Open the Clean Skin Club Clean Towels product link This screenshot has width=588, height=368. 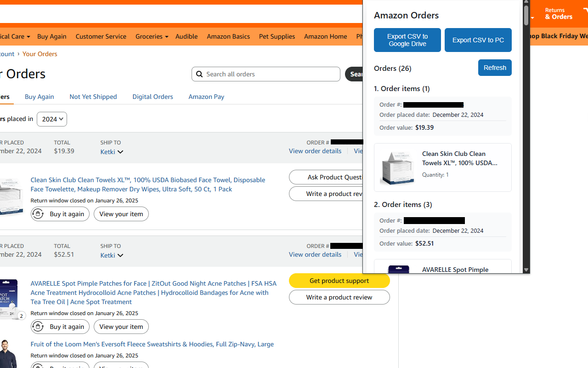(x=148, y=184)
